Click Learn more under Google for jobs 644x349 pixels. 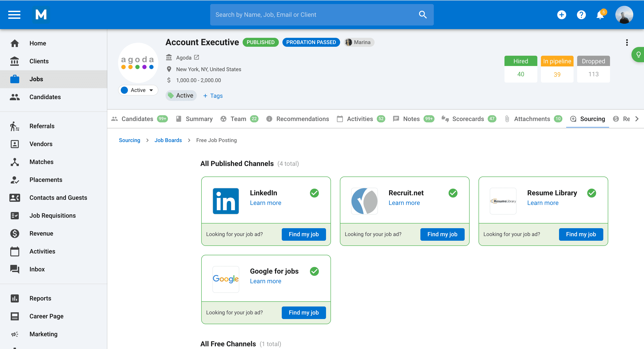(x=265, y=281)
